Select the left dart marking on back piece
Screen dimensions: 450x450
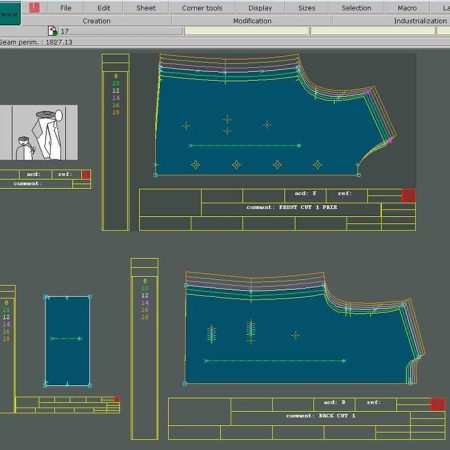(x=211, y=334)
